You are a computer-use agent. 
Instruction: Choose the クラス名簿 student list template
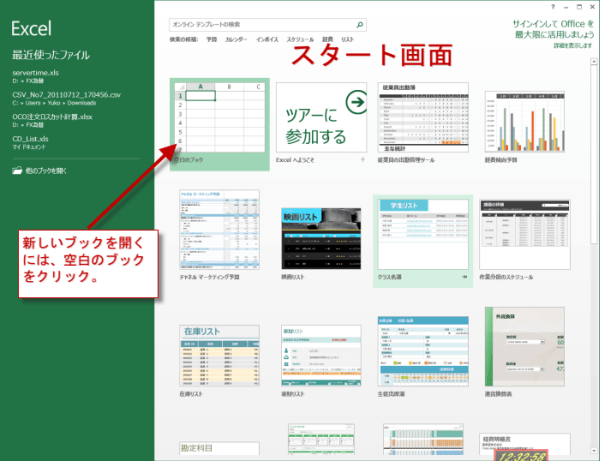click(423, 234)
